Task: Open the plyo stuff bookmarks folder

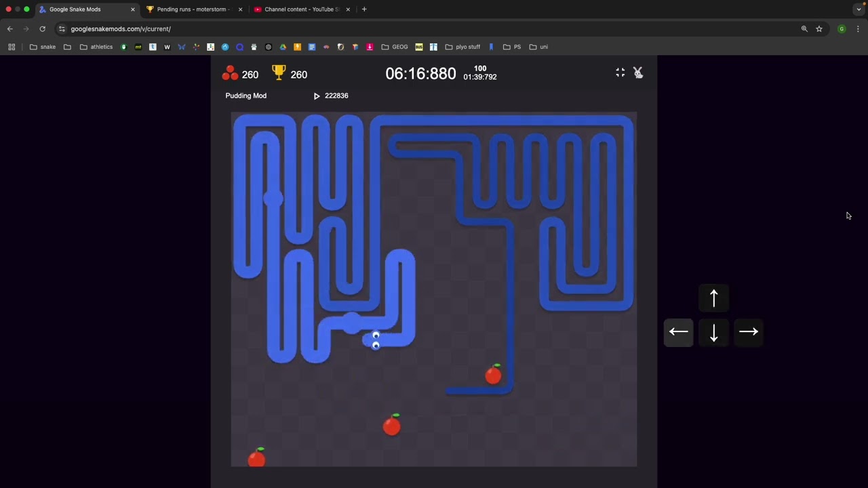Action: [x=462, y=47]
